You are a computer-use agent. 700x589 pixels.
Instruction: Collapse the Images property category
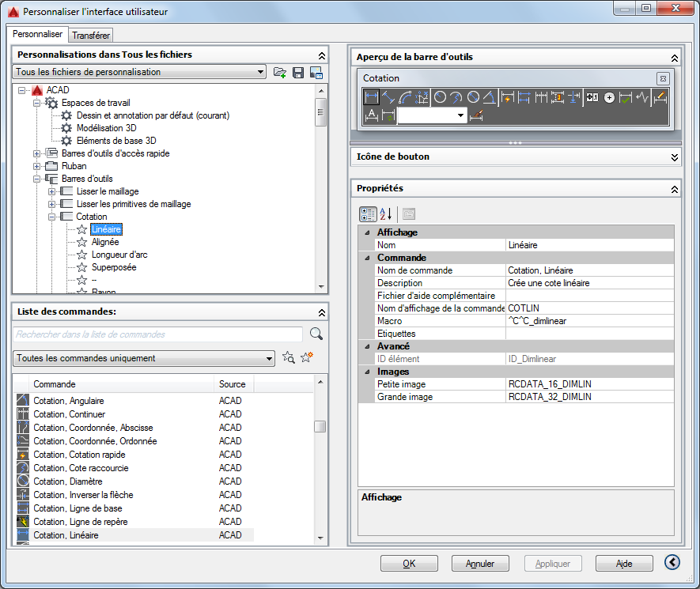[368, 372]
